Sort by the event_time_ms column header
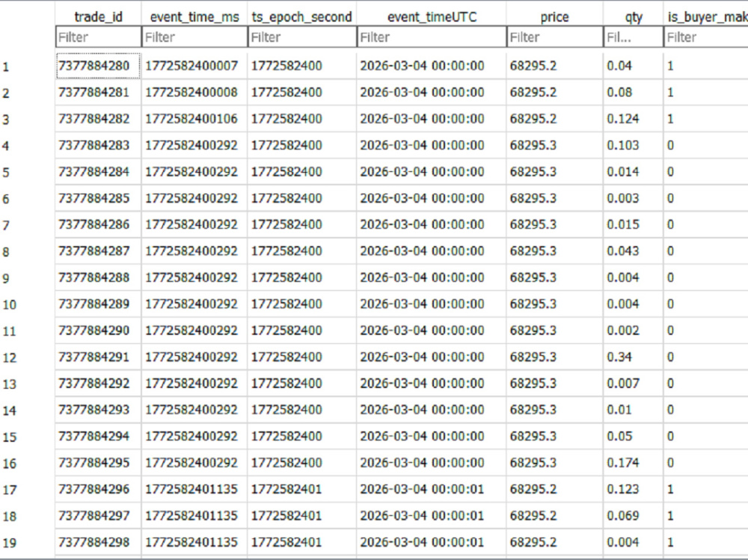The image size is (748, 560). pos(194,16)
